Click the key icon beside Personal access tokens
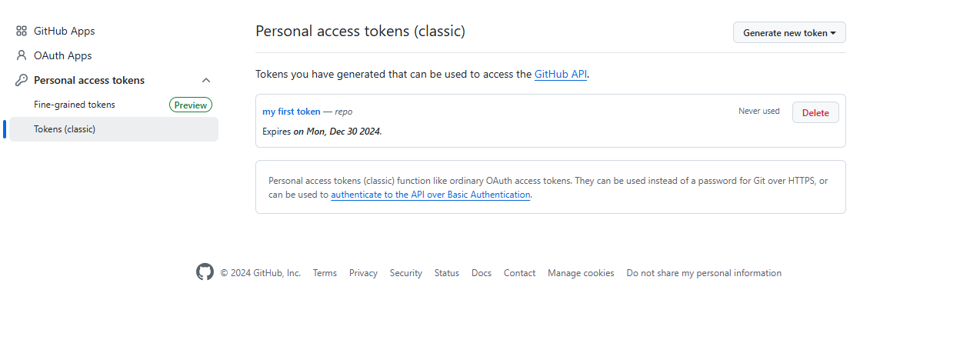 click(22, 80)
